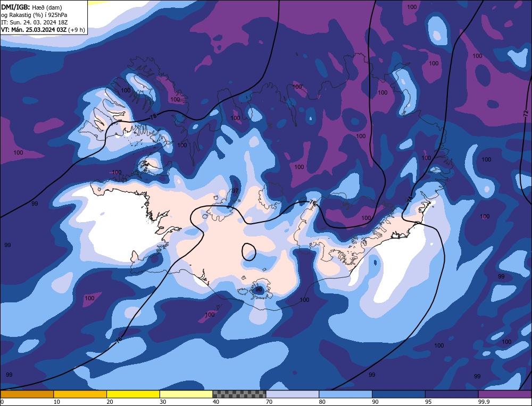Image resolution: width=532 pixels, height=406 pixels.
Task: Click the small closed contour circle in central Iceland
Action: pos(248,252)
